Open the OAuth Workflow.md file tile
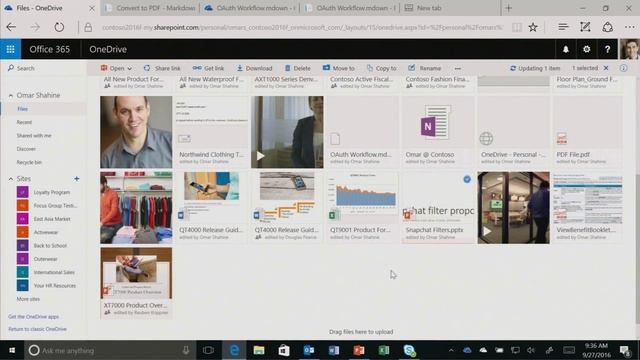The image size is (640, 360). click(362, 132)
